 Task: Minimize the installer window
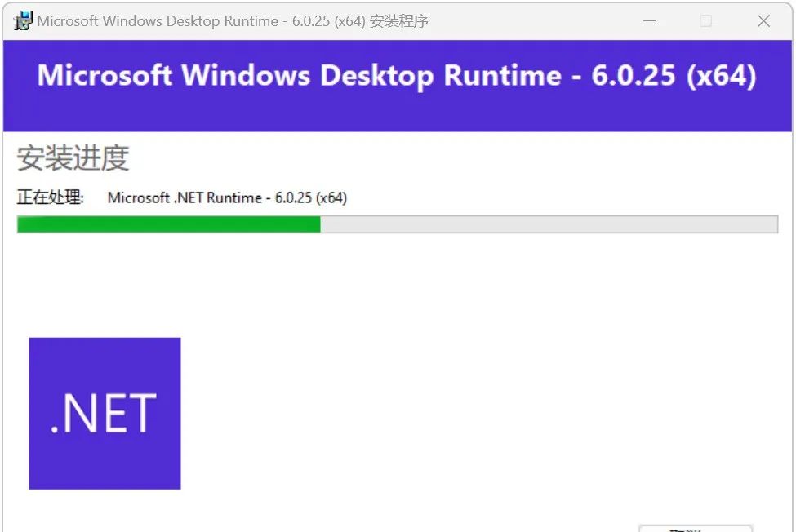point(649,21)
